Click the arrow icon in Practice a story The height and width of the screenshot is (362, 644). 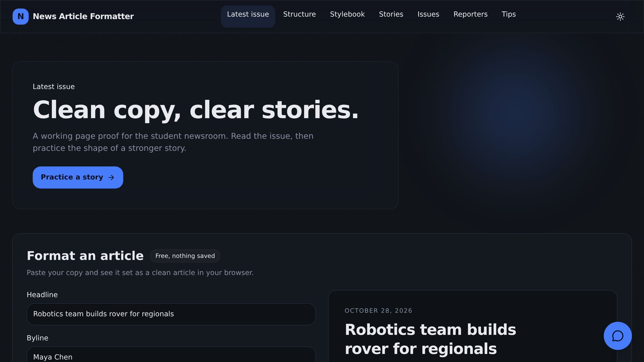point(111,177)
